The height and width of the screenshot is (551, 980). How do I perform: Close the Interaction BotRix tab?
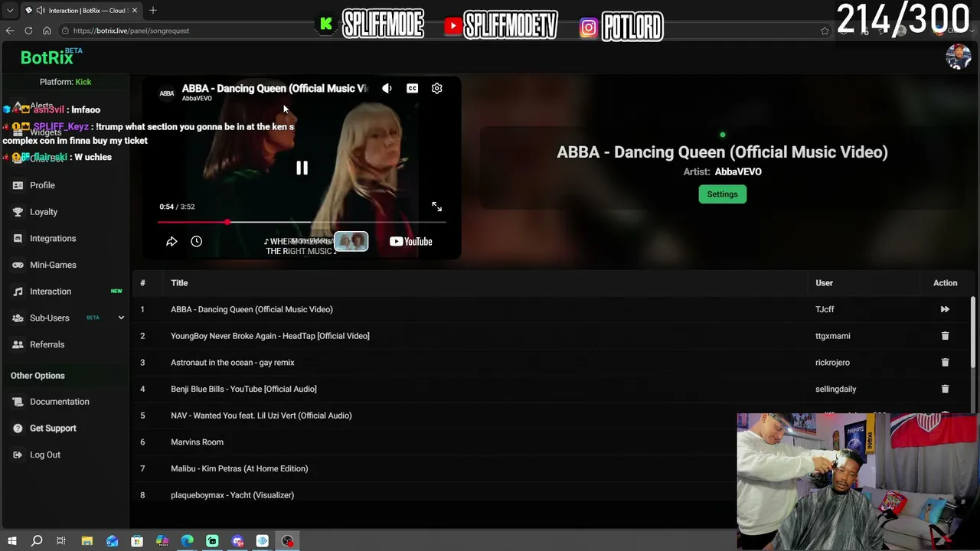coord(136,11)
